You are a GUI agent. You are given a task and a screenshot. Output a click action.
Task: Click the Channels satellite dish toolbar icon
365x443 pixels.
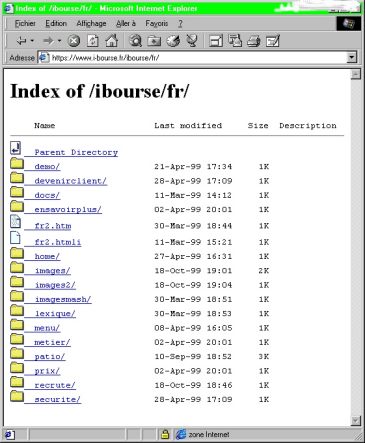tap(192, 41)
